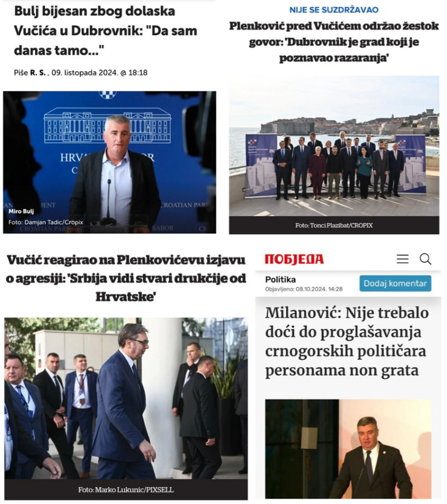This screenshot has width=447, height=504.
Task: Click the Dubrovnik group summit photo
Action: click(x=334, y=146)
